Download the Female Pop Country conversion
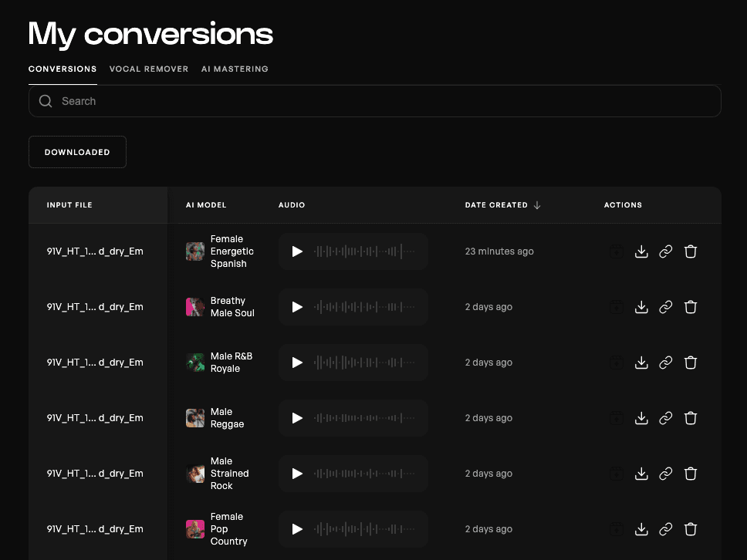The height and width of the screenshot is (560, 747). click(x=641, y=529)
